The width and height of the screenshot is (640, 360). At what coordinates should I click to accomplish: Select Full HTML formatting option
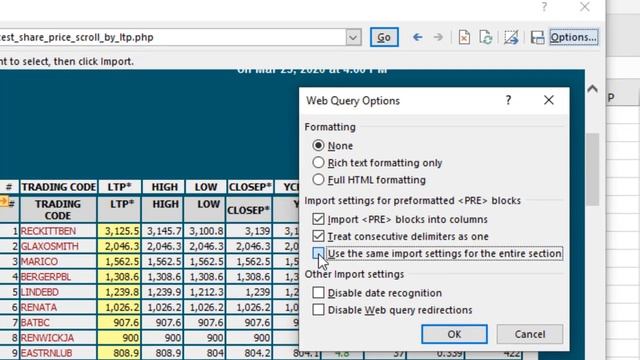(318, 180)
